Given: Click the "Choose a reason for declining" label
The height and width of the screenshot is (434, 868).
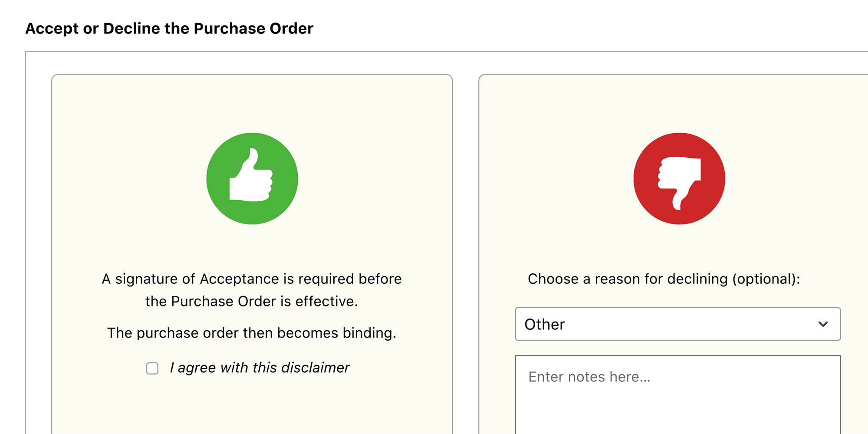Looking at the screenshot, I should coord(628,279).
